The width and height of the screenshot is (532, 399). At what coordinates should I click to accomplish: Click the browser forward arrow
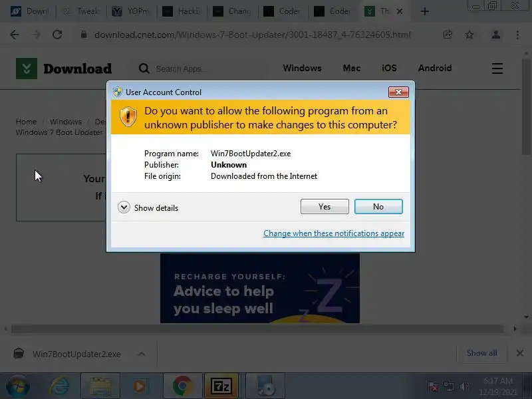(x=36, y=35)
